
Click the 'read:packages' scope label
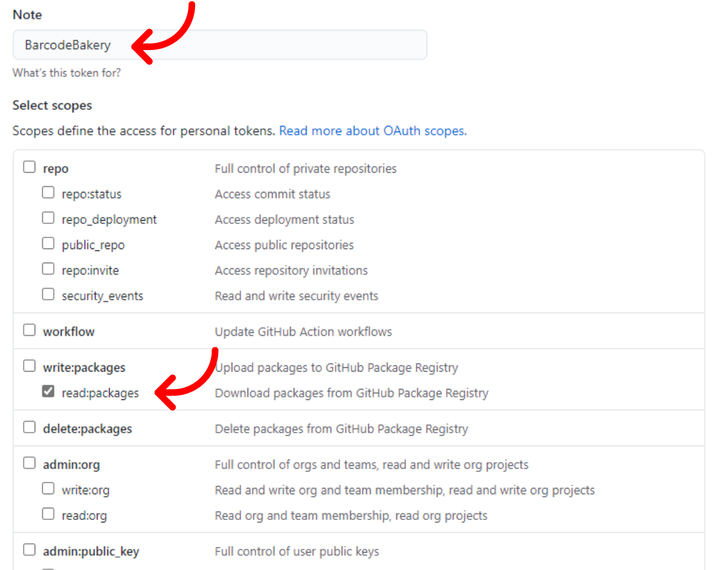pos(100,393)
